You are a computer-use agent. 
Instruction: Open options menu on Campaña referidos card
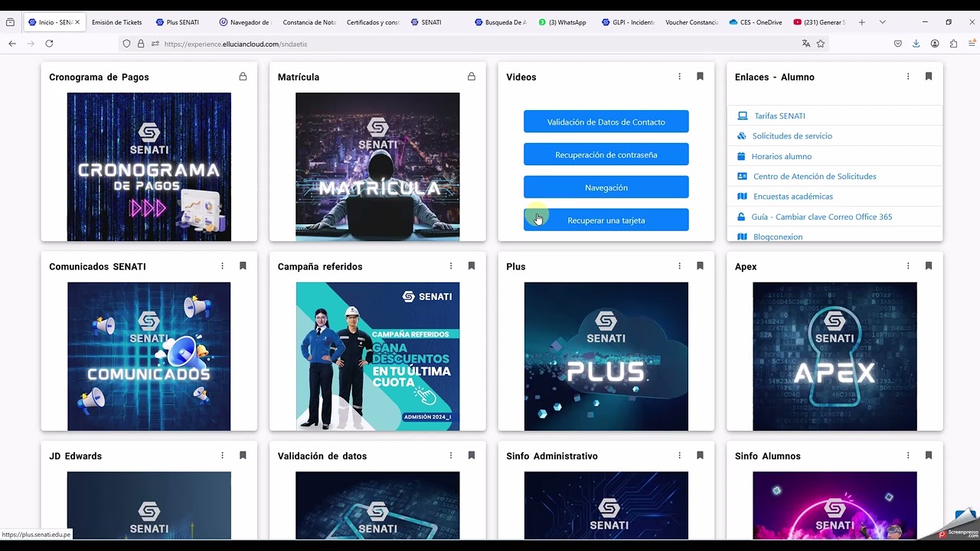tap(451, 266)
